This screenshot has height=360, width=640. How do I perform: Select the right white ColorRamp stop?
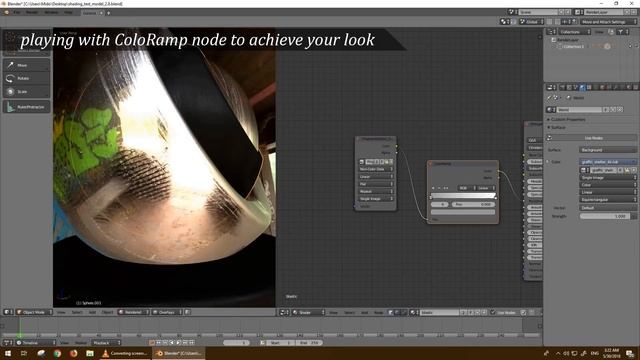(496, 198)
